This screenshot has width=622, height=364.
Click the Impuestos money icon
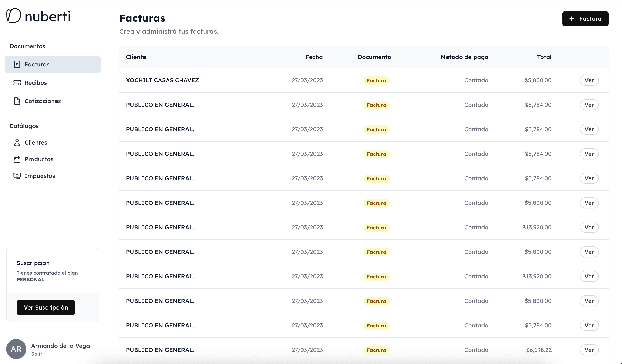pos(17,176)
